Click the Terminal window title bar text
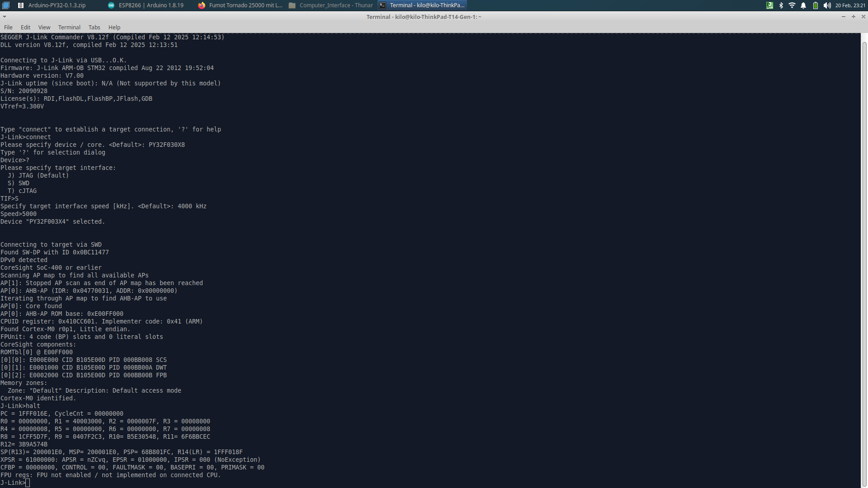Screen dimensions: 868x488 [424, 17]
